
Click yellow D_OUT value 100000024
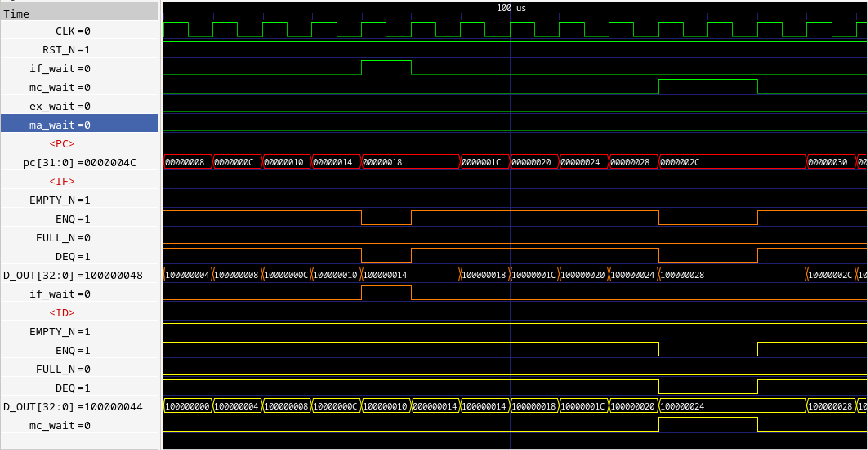[682, 406]
